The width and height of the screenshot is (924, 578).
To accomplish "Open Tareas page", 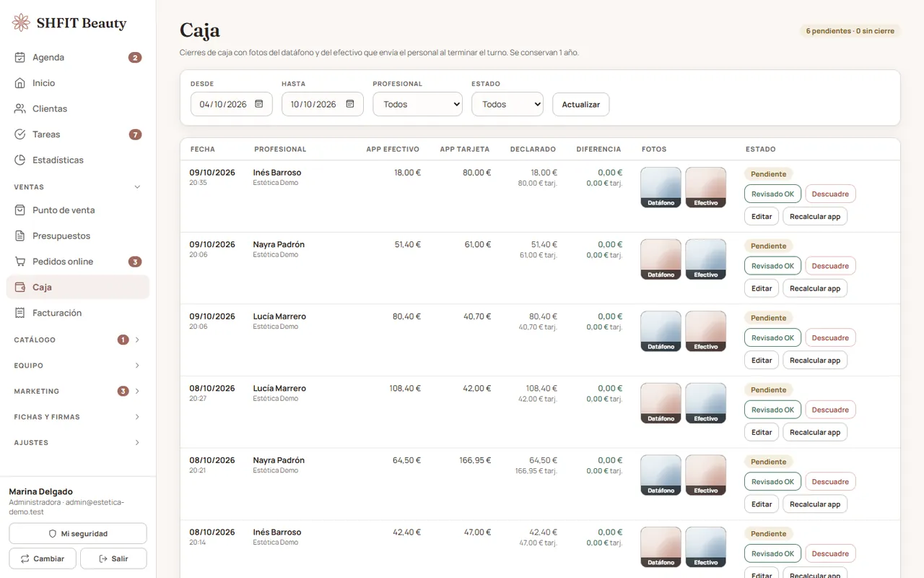I will point(78,134).
